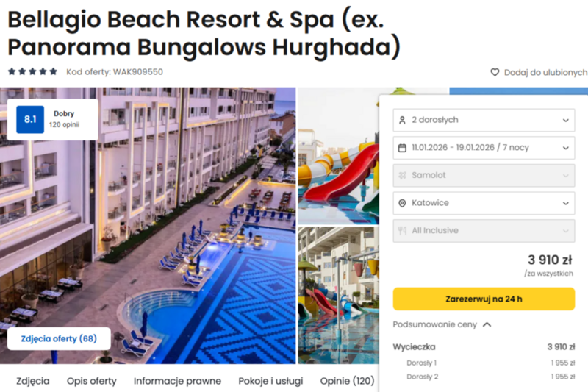Viewport: 588px width, 392px height.
Task: Click the heart icon for favorites
Action: (495, 72)
